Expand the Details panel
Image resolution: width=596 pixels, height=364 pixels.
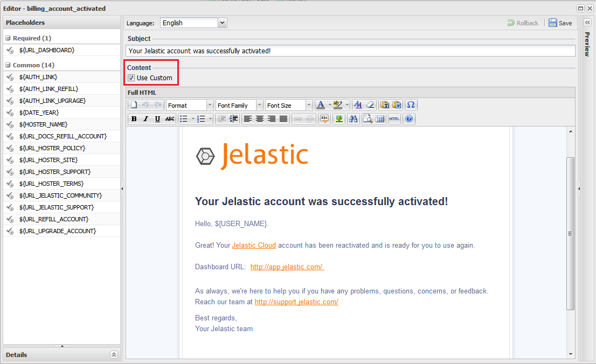click(x=114, y=354)
